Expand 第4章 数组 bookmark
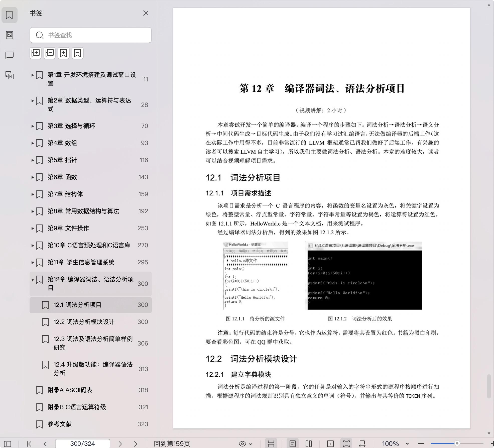Viewport: 494px width, 448px height. [x=32, y=143]
